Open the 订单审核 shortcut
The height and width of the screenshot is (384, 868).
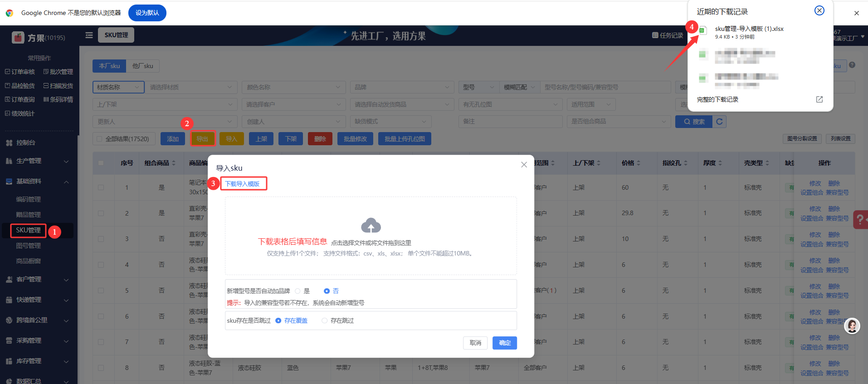pyautogui.click(x=20, y=72)
